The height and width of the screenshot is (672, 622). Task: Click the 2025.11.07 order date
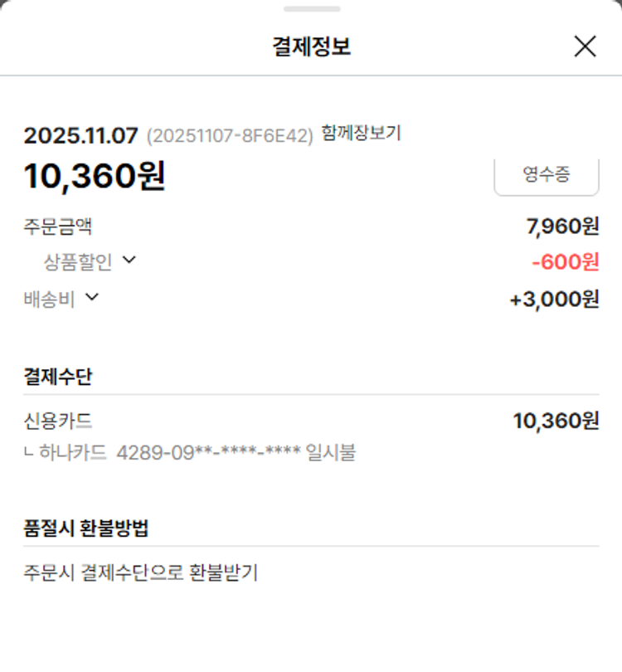tap(81, 136)
